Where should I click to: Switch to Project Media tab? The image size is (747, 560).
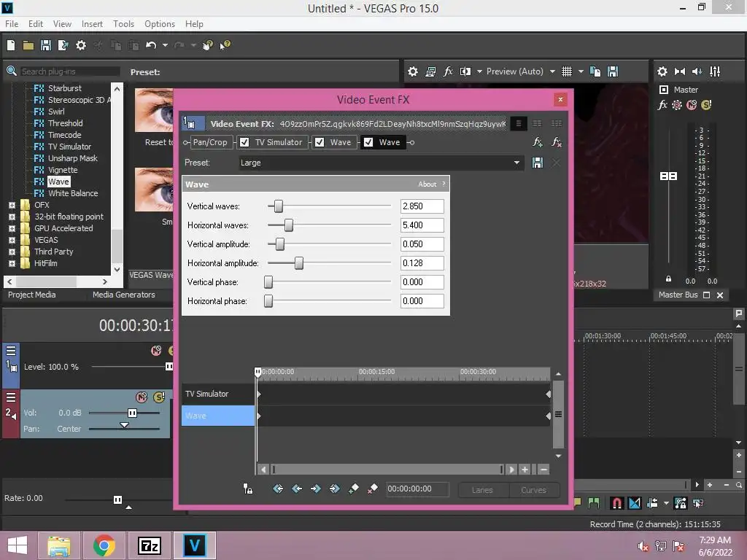click(x=31, y=295)
